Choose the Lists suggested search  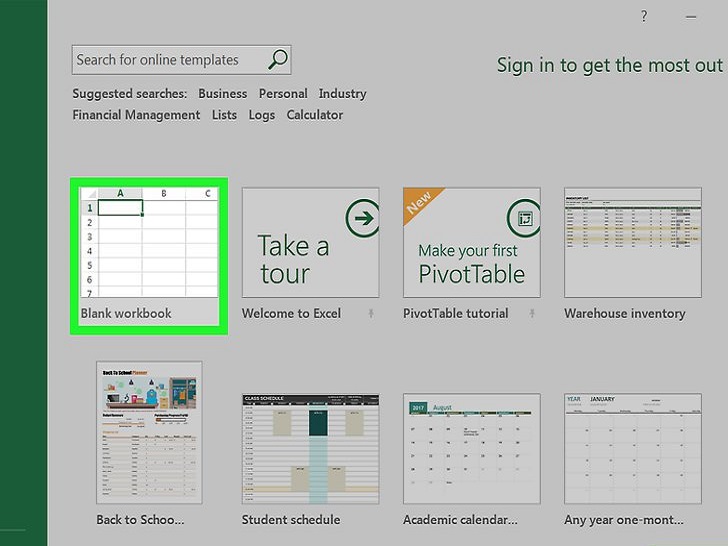click(x=225, y=115)
